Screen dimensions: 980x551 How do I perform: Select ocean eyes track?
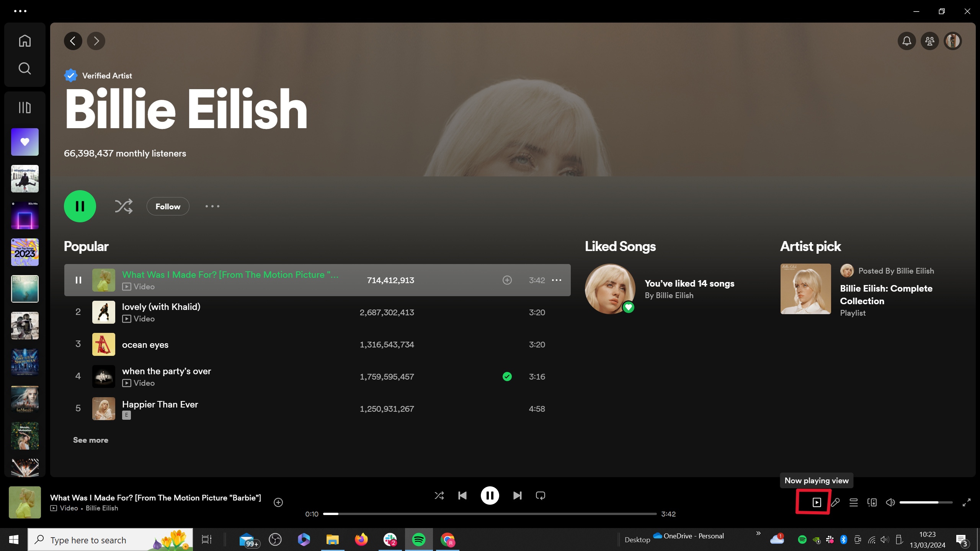click(317, 344)
